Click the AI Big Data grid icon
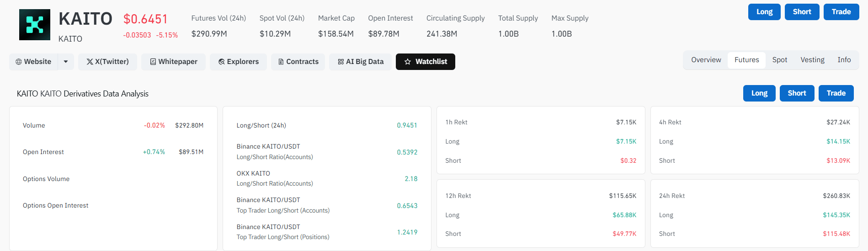The height and width of the screenshot is (251, 868). point(341,62)
